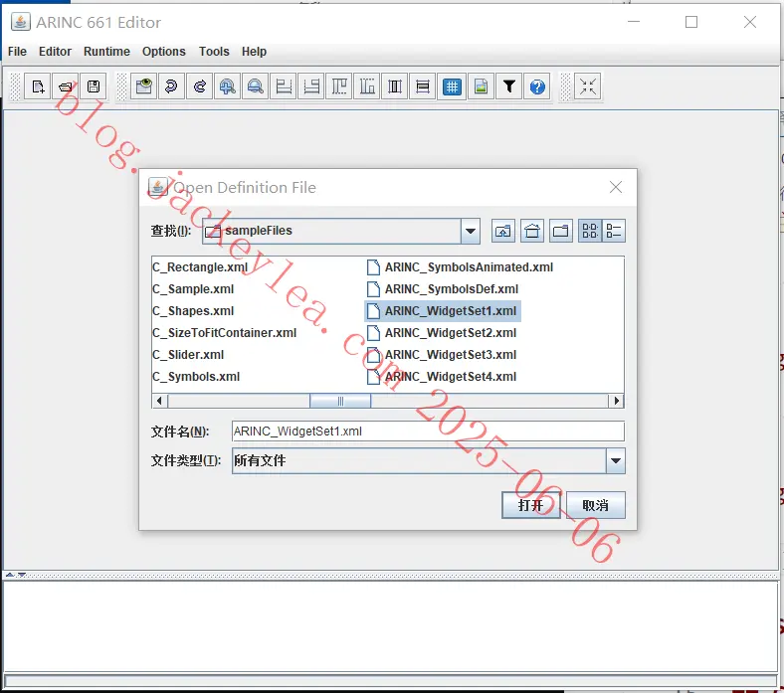Open the blue question mark Help icon
This screenshot has height=693, width=784.
(x=537, y=87)
